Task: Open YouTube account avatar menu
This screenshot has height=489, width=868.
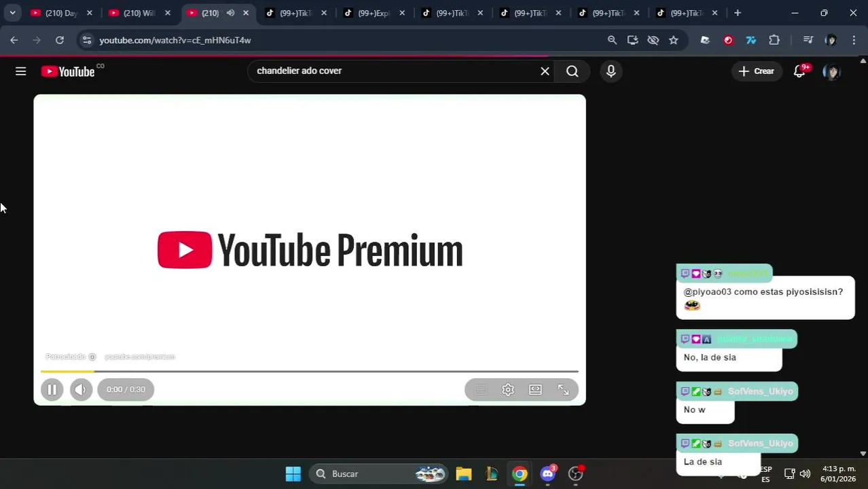Action: pos(831,71)
